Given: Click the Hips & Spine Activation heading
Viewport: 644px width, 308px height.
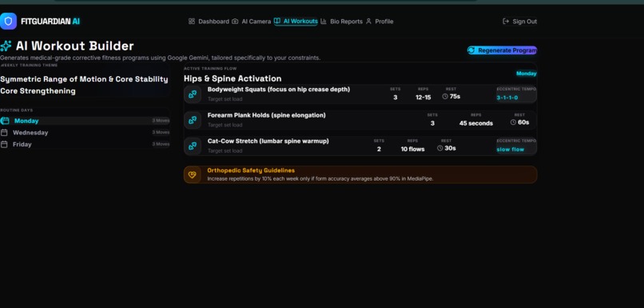Looking at the screenshot, I should 233,78.
